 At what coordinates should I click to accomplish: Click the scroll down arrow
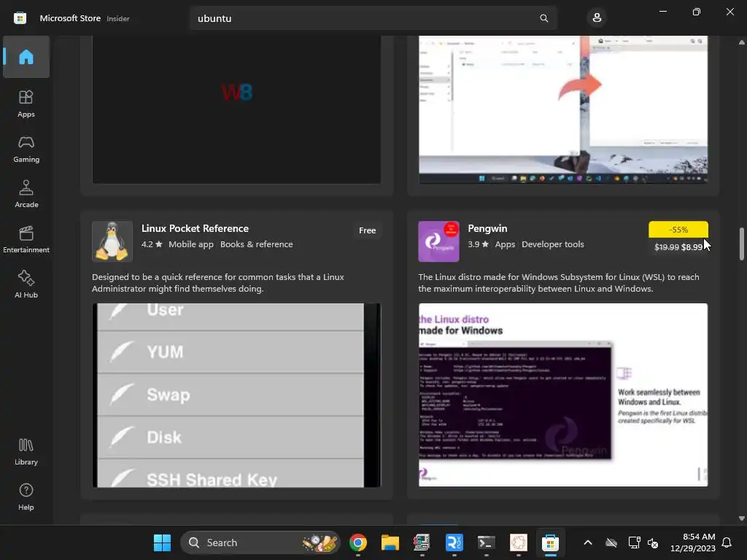(741, 518)
